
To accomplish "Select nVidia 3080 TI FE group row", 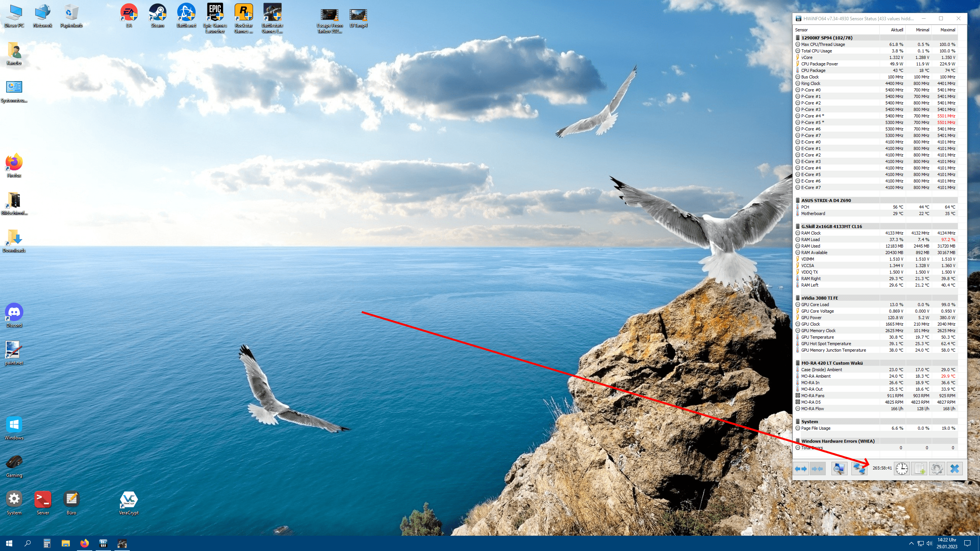I will point(875,298).
